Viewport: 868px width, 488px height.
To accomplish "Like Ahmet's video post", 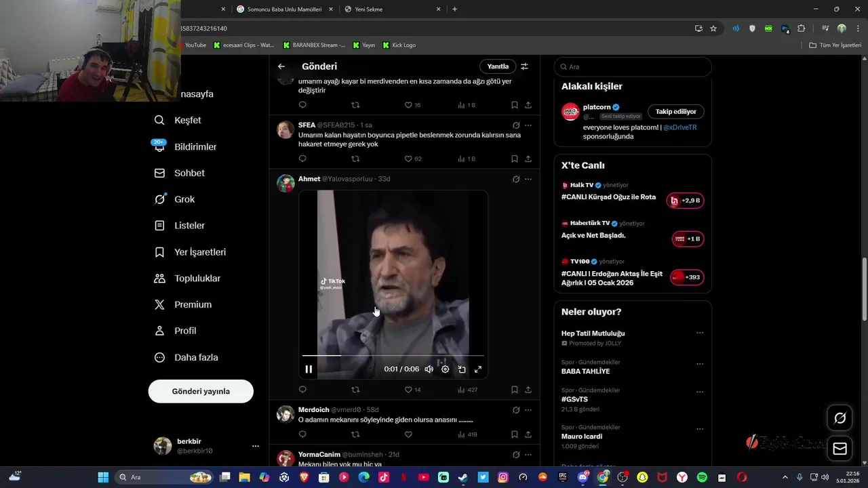I will [x=412, y=390].
